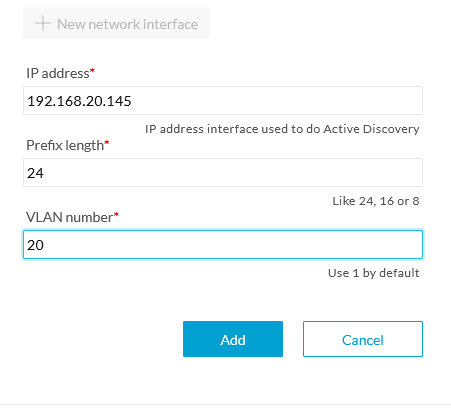The width and height of the screenshot is (451, 408).
Task: Click the IP address field label
Action: point(58,73)
